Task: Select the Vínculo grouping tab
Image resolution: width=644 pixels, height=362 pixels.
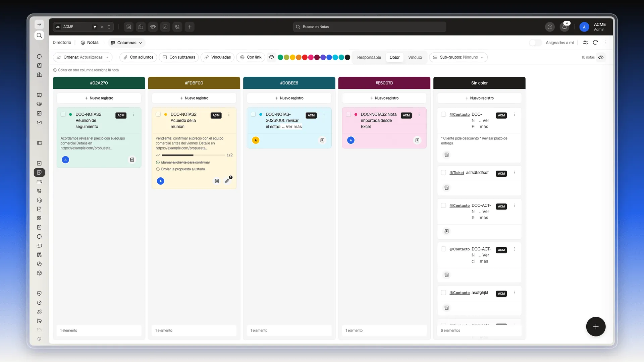Action: tap(415, 57)
